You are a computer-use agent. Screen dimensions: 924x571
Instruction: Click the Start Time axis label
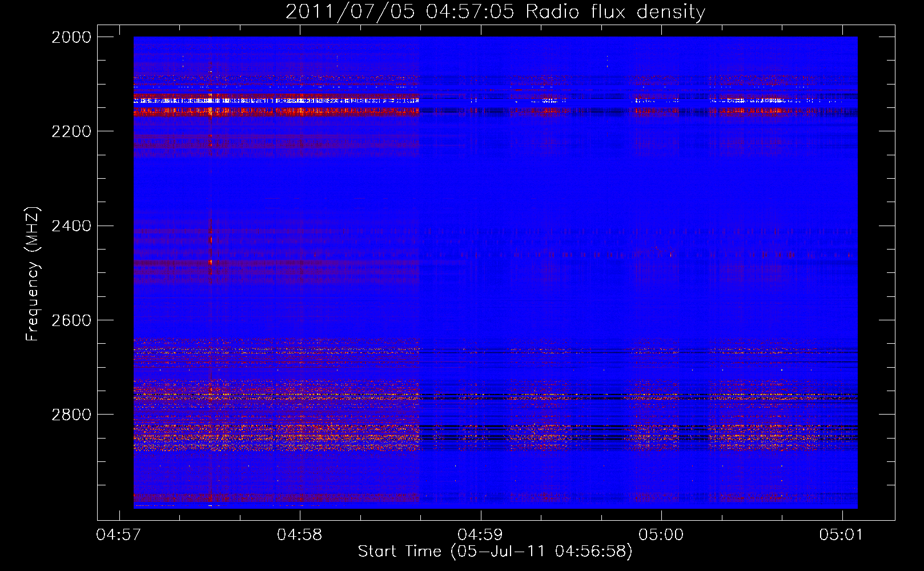pos(495,552)
